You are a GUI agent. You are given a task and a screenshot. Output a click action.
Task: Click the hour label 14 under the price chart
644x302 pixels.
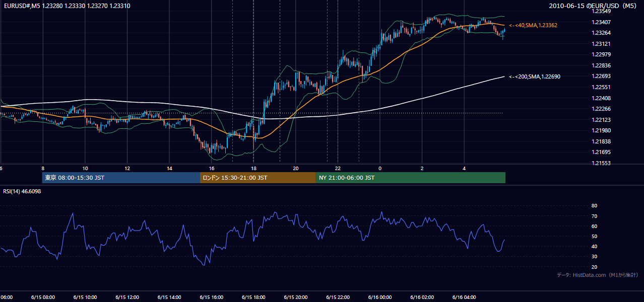(x=169, y=169)
